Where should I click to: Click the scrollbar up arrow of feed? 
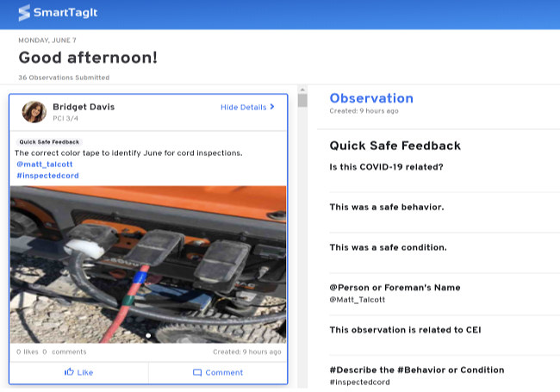pos(302,90)
